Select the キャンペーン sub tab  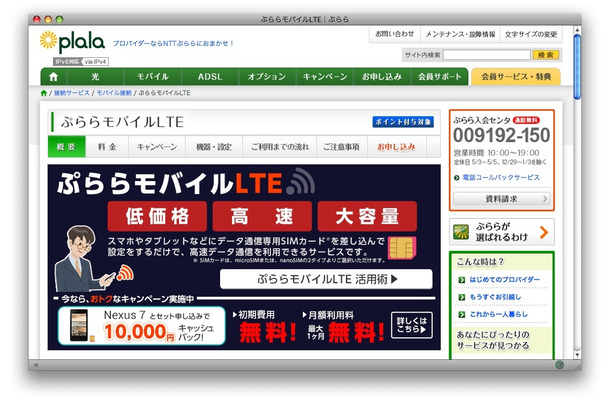pyautogui.click(x=157, y=147)
